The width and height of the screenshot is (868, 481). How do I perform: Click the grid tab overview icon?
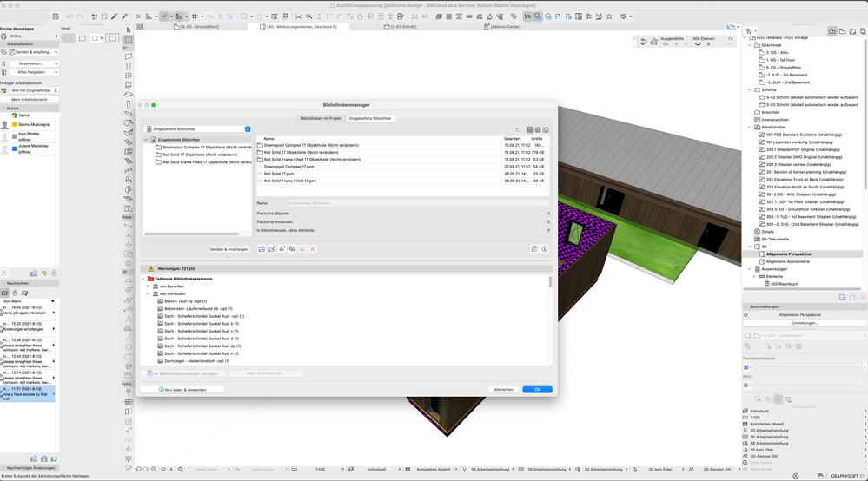click(x=140, y=27)
